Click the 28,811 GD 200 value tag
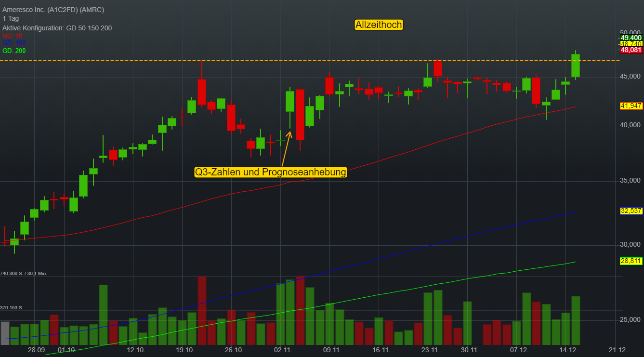This screenshot has width=644, height=357. pos(631,261)
